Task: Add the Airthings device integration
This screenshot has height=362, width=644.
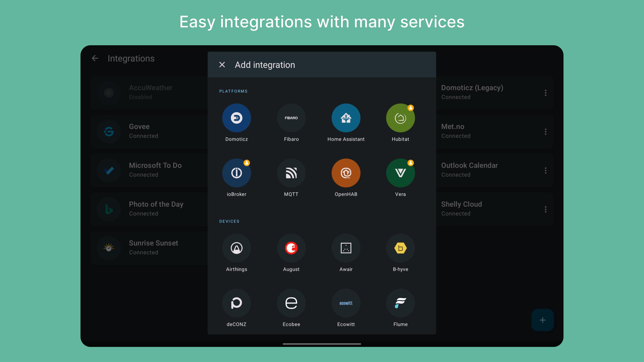Action: (236, 248)
